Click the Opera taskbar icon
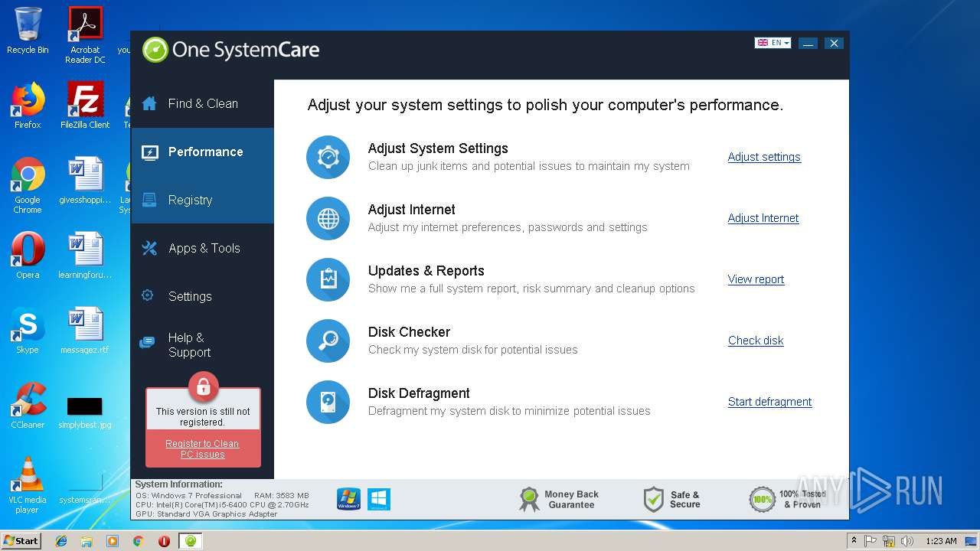980x551 pixels. (164, 540)
